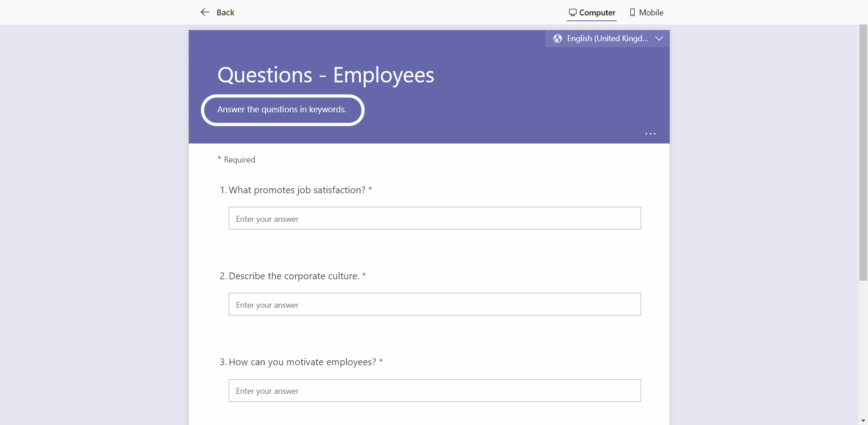This screenshot has height=425, width=868.
Task: Click the subtitle Answer the questions in keywords
Action: [282, 110]
